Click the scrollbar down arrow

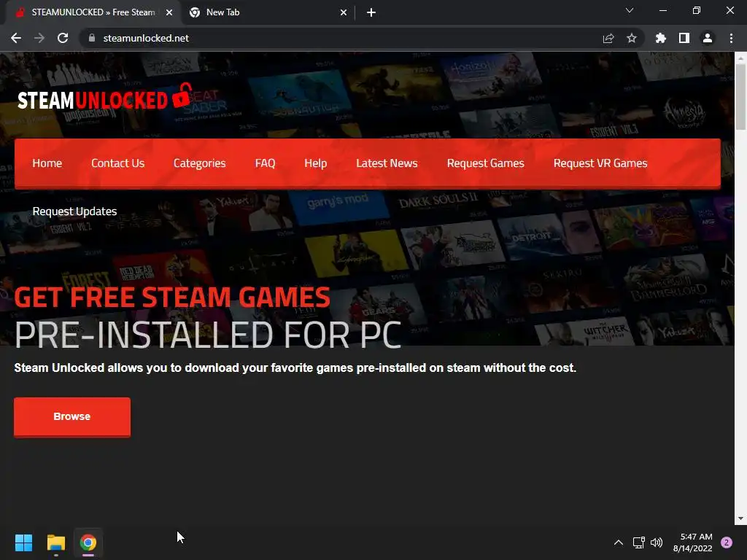740,518
